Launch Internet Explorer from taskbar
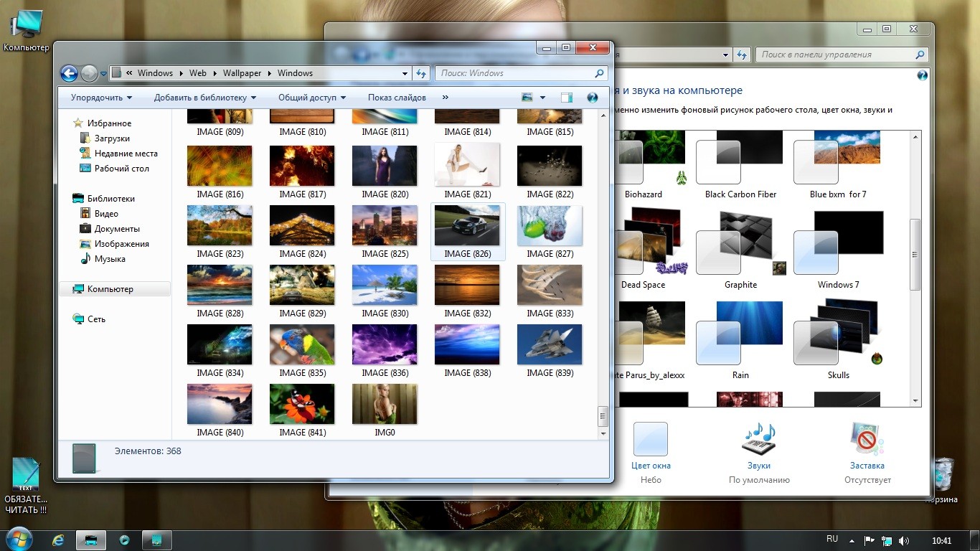This screenshot has width=980, height=551. 59,540
